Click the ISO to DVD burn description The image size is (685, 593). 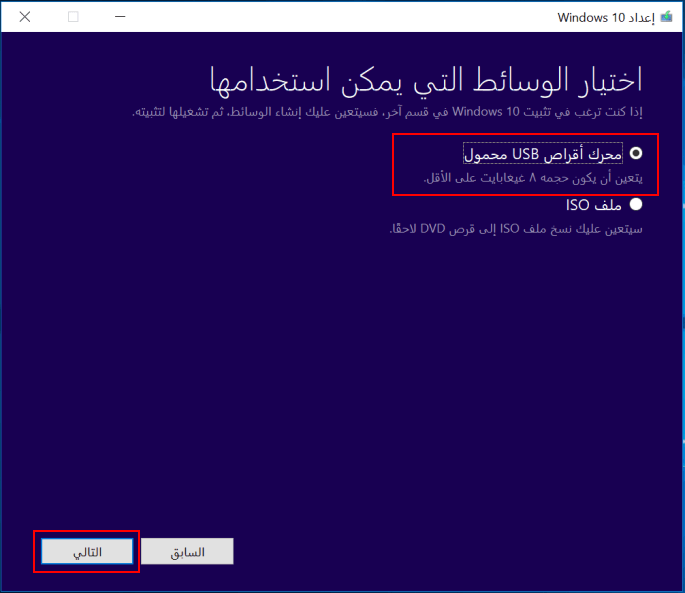coord(515,229)
